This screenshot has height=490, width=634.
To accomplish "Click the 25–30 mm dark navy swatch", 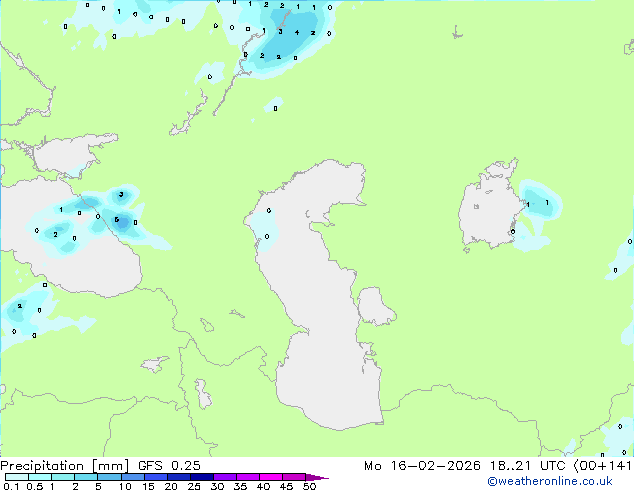I will (x=201, y=477).
